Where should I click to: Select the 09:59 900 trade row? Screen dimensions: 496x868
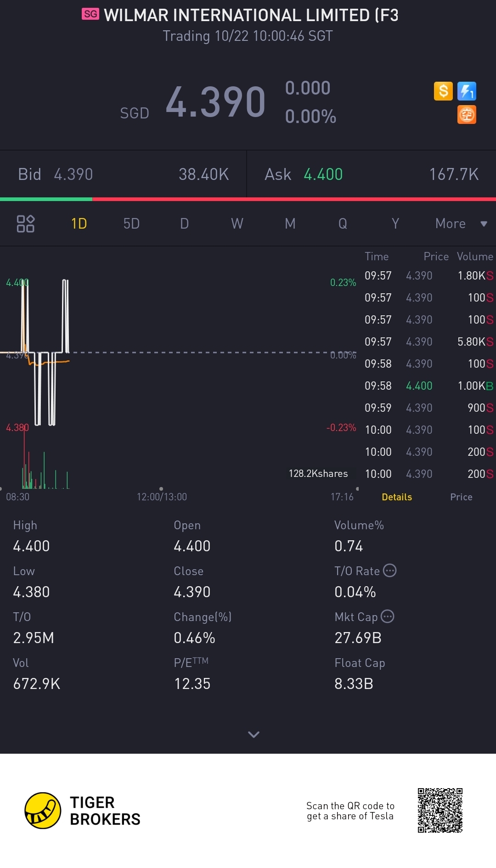click(429, 408)
